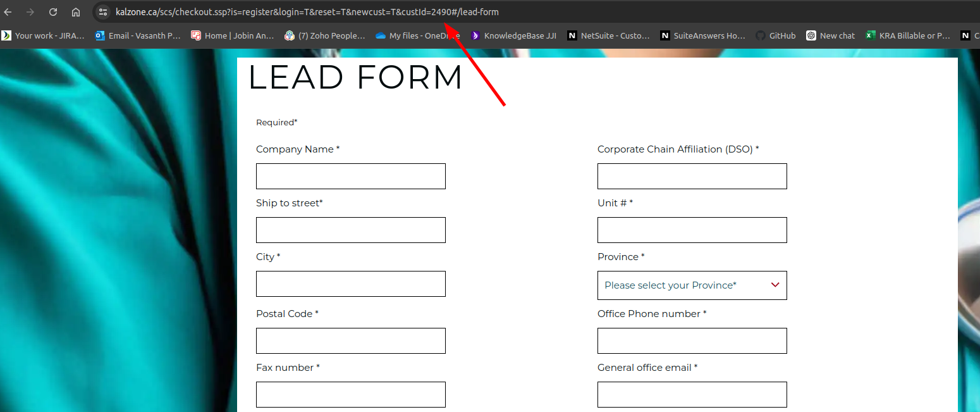Focus the Company Name field
The height and width of the screenshot is (412, 980).
[350, 176]
